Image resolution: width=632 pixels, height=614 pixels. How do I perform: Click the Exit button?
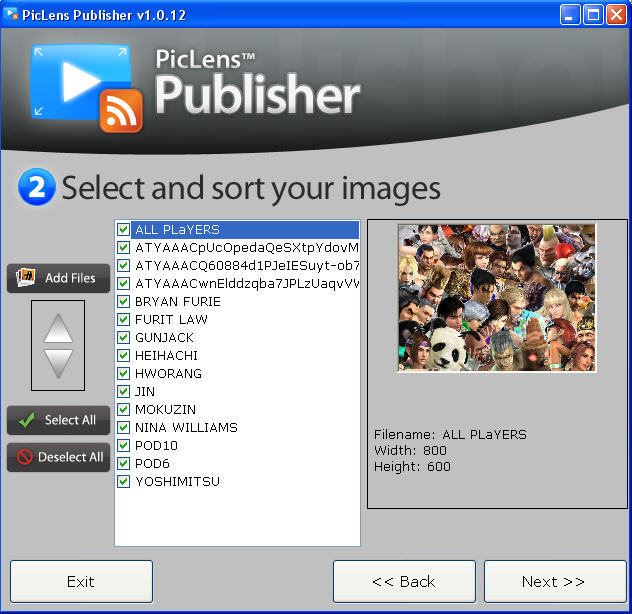tap(81, 581)
